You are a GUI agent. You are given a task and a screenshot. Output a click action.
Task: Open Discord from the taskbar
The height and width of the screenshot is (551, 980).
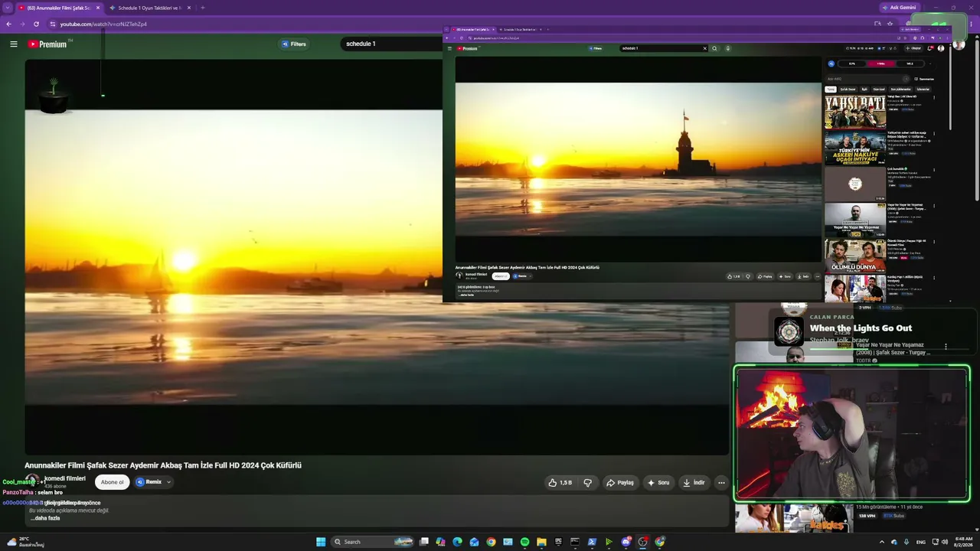point(626,542)
